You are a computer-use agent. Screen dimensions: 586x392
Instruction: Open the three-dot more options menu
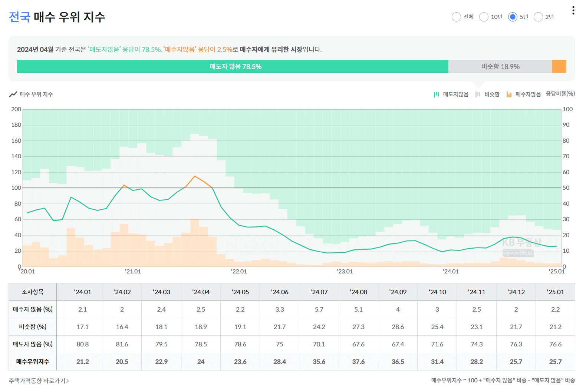[573, 10]
